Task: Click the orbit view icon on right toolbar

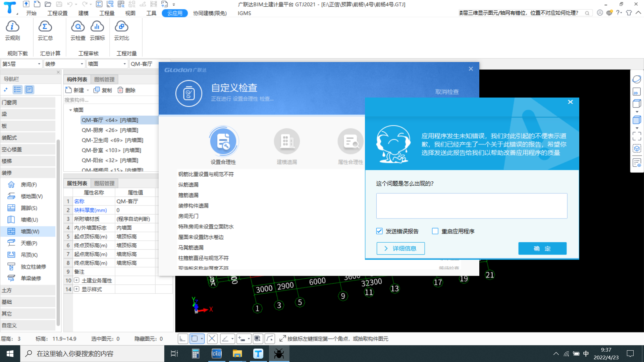Action: point(636,79)
